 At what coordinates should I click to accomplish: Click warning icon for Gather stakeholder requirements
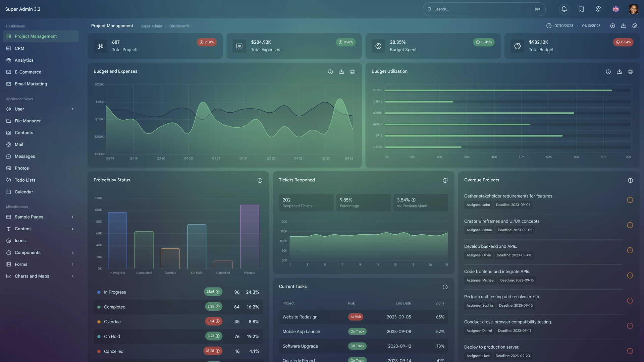coord(630,200)
